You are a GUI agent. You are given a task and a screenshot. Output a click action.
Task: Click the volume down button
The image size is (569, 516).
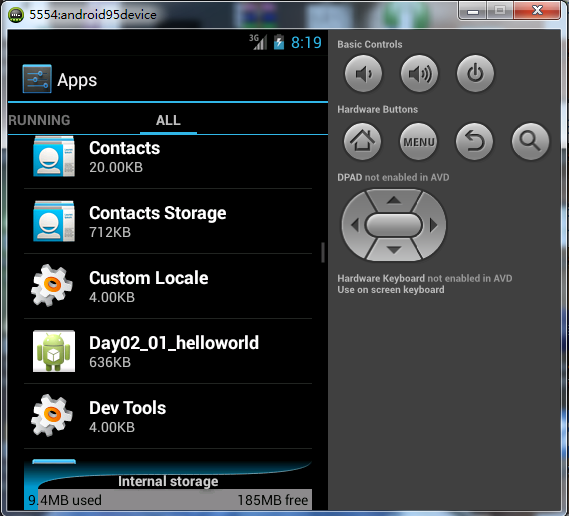pyautogui.click(x=363, y=73)
